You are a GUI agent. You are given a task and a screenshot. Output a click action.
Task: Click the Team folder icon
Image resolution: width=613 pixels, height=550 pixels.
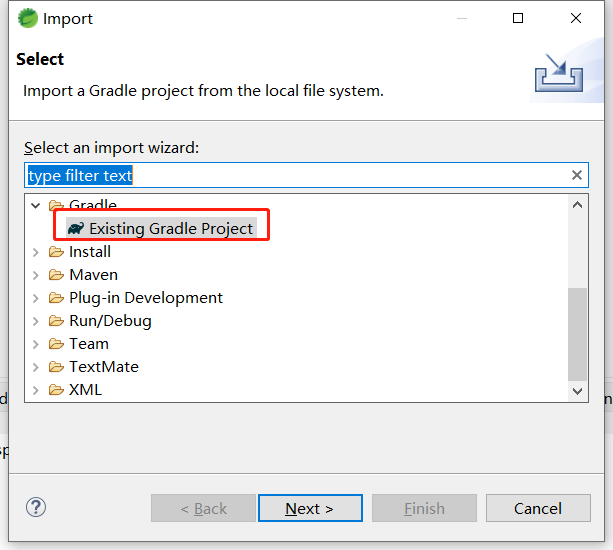pos(56,344)
